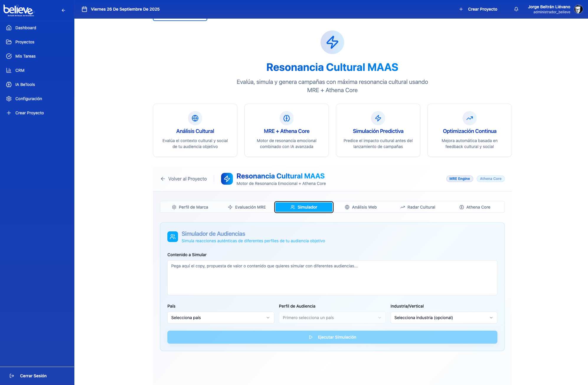Open the notifications bell

point(516,9)
